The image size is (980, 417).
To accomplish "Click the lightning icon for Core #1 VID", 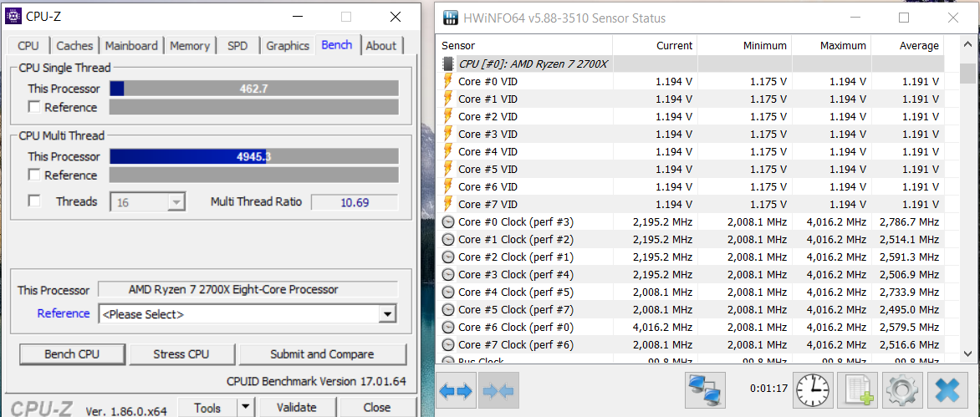I will click(448, 99).
